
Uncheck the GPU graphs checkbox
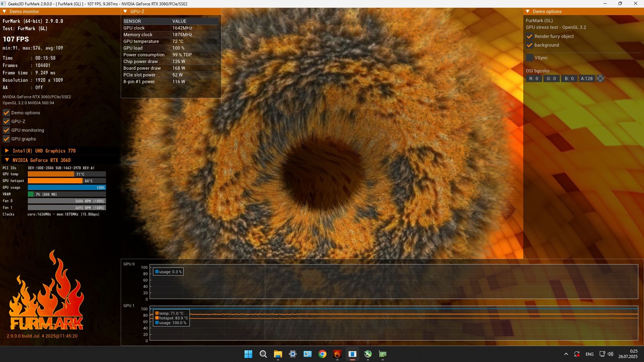[x=6, y=139]
